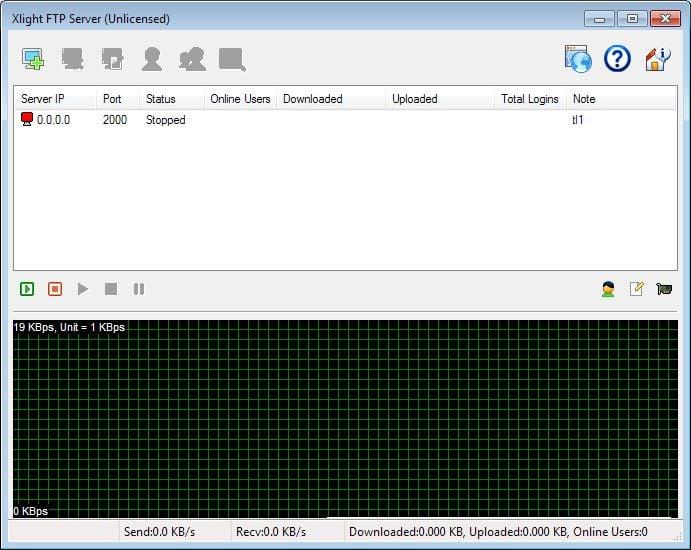Click the grayed Delete Virtual Server icon
This screenshot has height=550, width=691.
click(x=73, y=59)
